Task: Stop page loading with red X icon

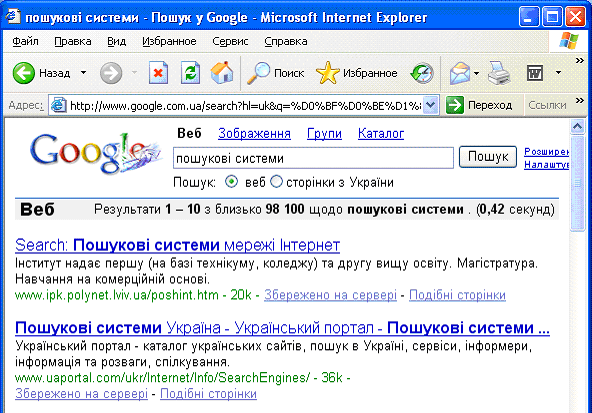Action: coord(159,72)
